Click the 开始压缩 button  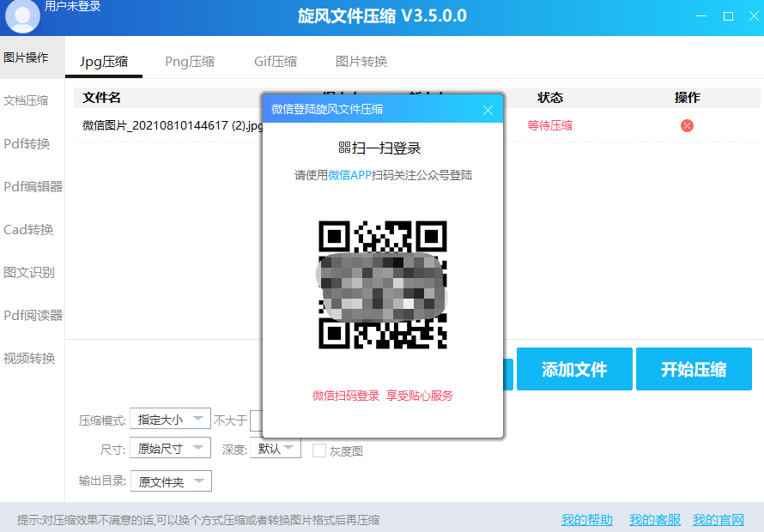[x=694, y=369]
